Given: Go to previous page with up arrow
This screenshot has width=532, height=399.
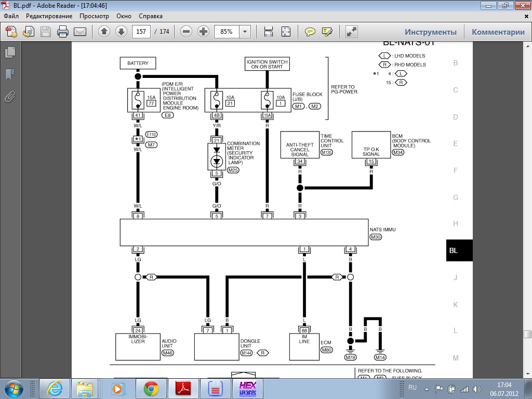Looking at the screenshot, I should pyautogui.click(x=104, y=32).
